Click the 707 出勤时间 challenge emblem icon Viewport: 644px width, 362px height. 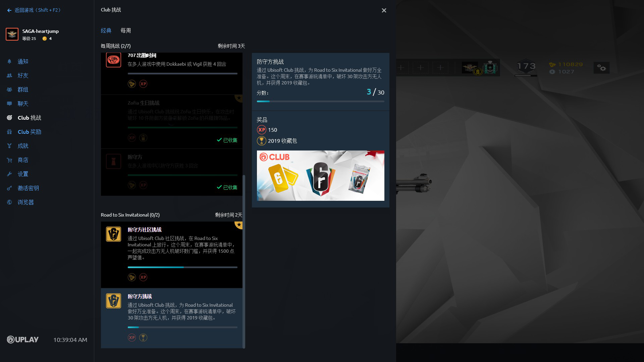coord(113,60)
